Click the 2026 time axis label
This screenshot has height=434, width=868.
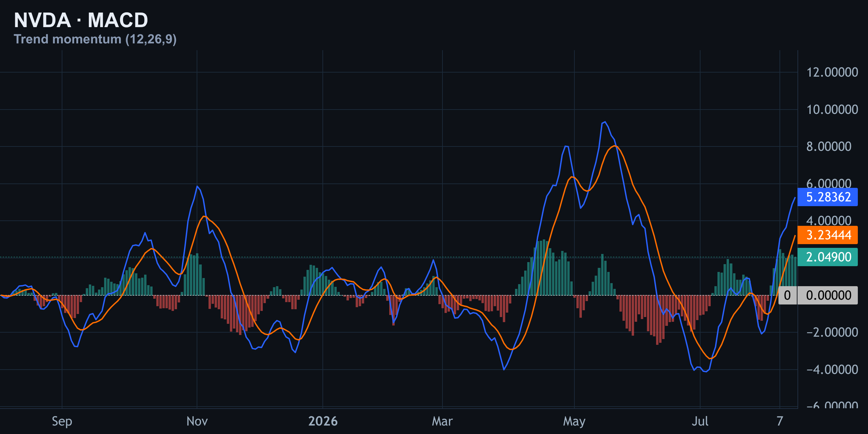tap(323, 421)
